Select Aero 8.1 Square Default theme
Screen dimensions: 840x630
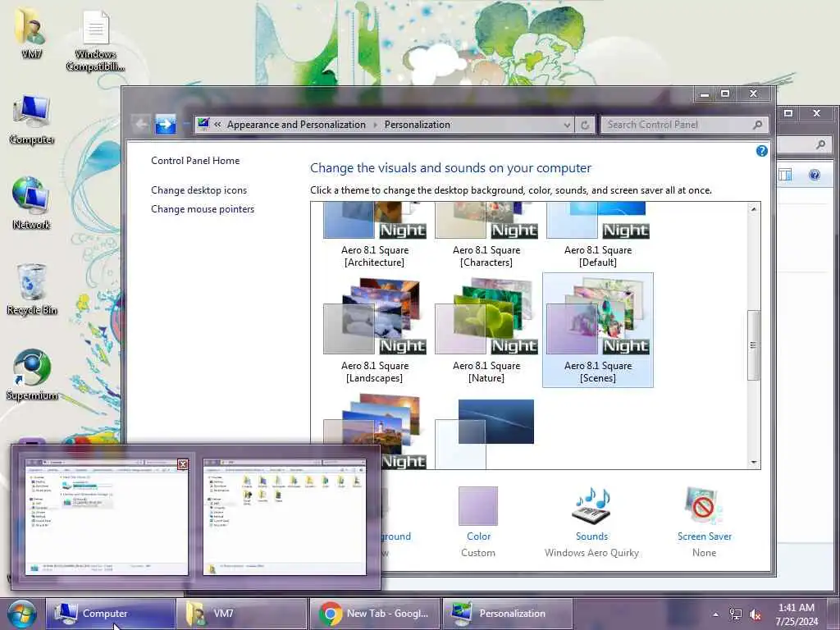598,235
